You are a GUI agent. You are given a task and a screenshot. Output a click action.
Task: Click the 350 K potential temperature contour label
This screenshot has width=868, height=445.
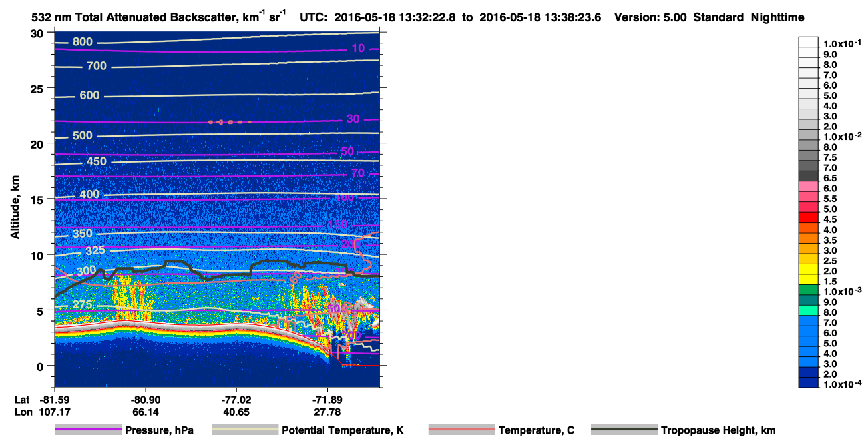coord(83,234)
